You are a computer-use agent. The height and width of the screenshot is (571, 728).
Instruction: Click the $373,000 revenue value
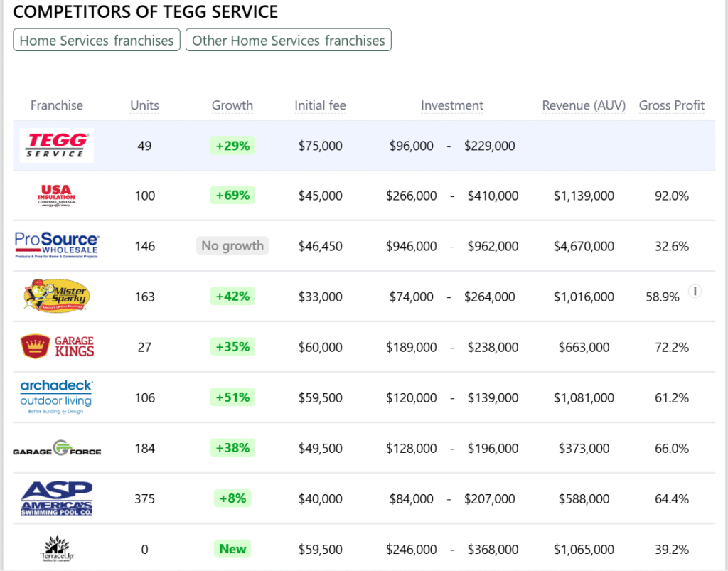584,449
